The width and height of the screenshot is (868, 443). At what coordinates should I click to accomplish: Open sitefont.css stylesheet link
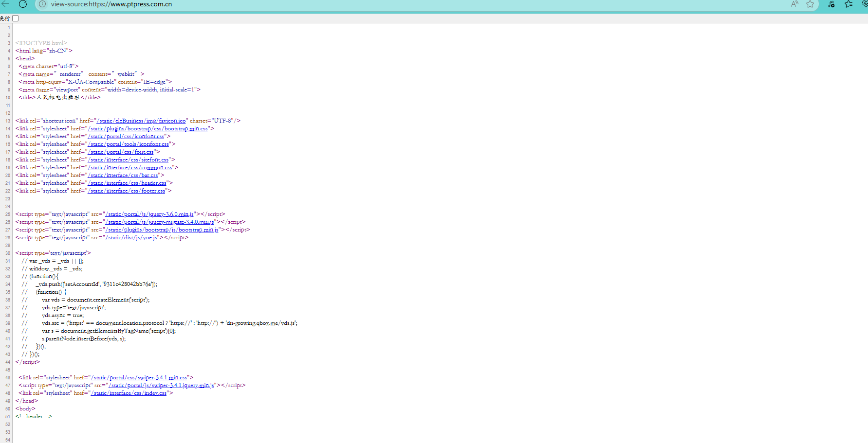(128, 159)
